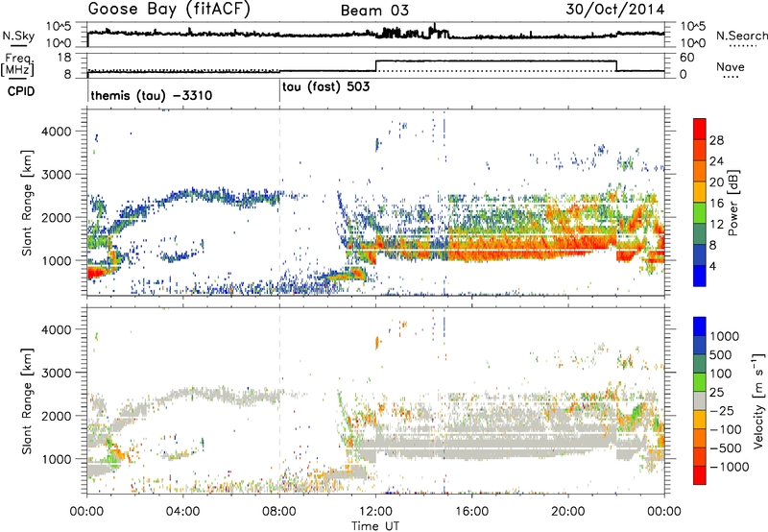This screenshot has height=532, width=768.
Task: Click the 'Time UT' axis label
Action: (375, 525)
